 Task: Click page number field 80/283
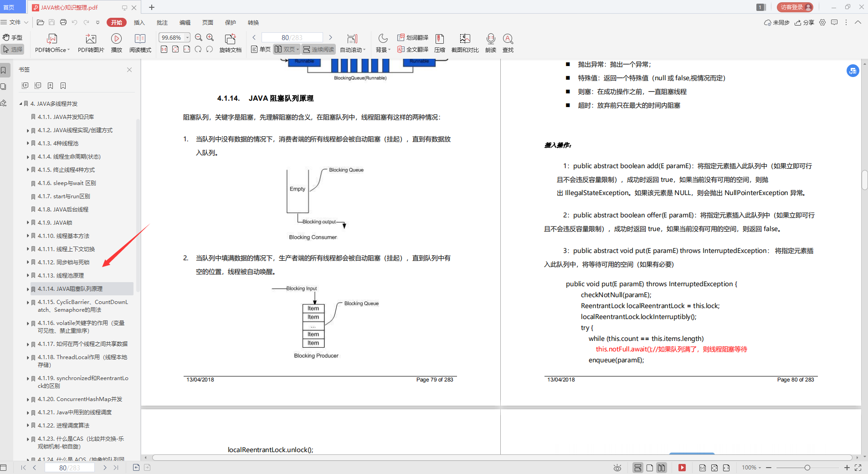point(292,37)
